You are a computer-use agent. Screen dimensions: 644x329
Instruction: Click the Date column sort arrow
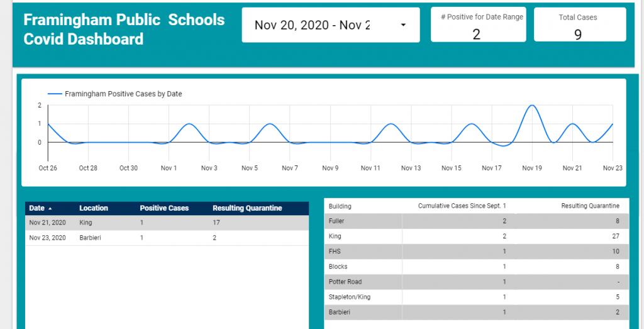(50, 208)
